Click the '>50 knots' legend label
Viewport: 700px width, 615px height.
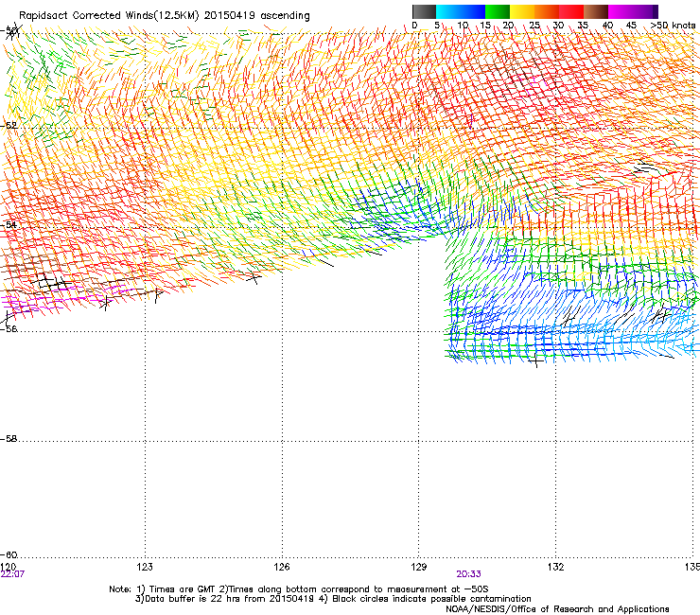(x=673, y=25)
